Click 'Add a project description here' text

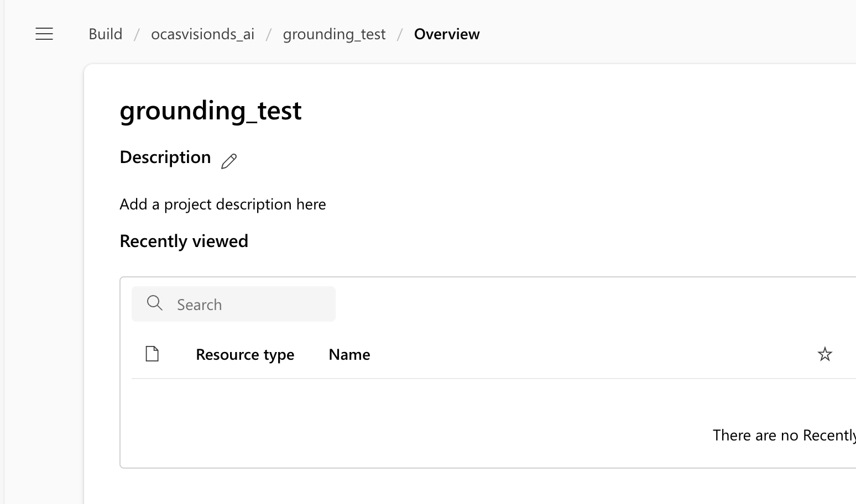(223, 204)
